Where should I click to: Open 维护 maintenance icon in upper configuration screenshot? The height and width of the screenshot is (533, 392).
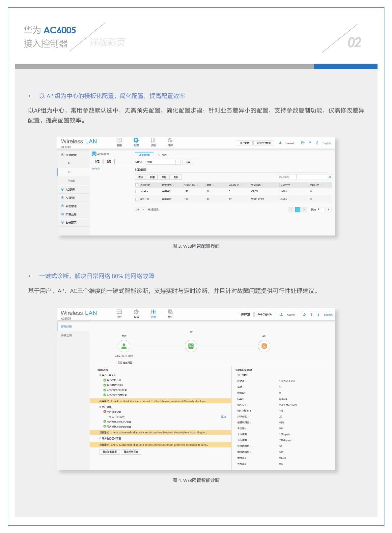click(170, 140)
